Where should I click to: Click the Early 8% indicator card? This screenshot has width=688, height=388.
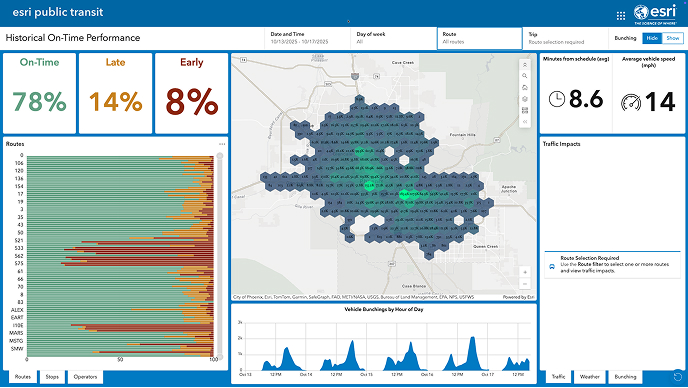[192, 93]
